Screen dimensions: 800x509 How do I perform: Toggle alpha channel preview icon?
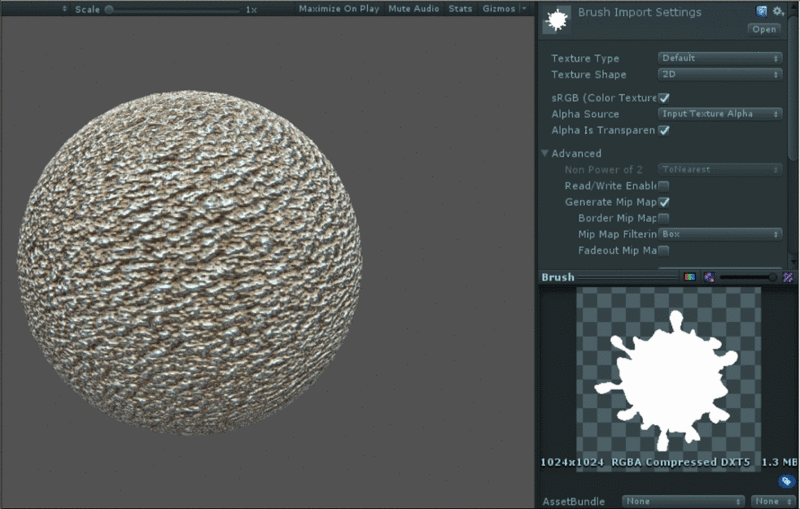709,277
